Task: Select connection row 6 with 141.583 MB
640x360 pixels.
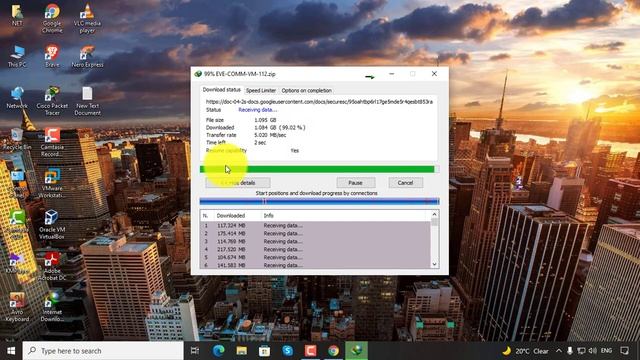Action: click(x=316, y=265)
